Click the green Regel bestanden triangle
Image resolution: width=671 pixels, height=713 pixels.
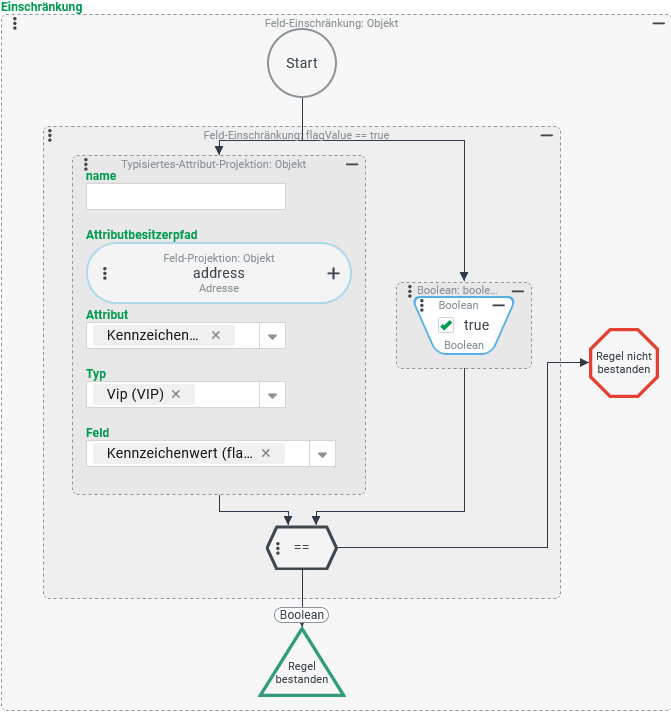click(x=302, y=671)
